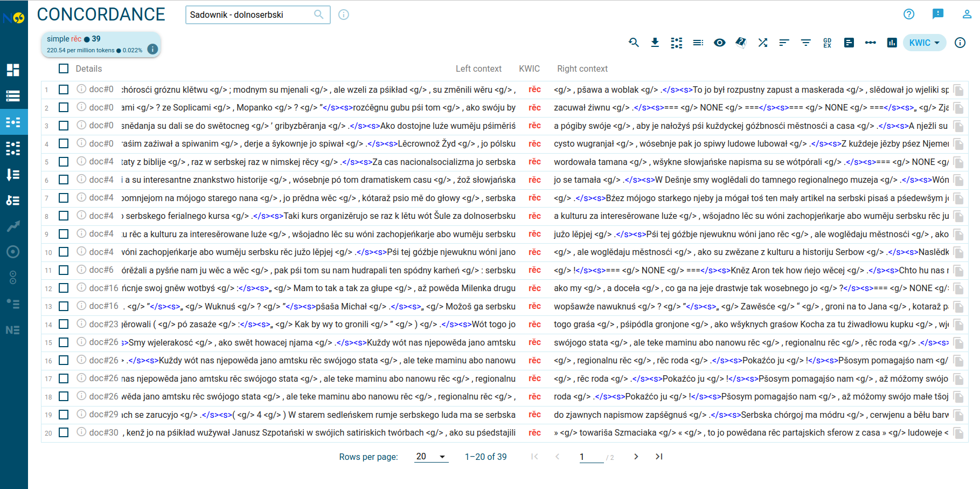Open the collocations three-dots-line icon
The height and width of the screenshot is (489, 980).
click(871, 43)
